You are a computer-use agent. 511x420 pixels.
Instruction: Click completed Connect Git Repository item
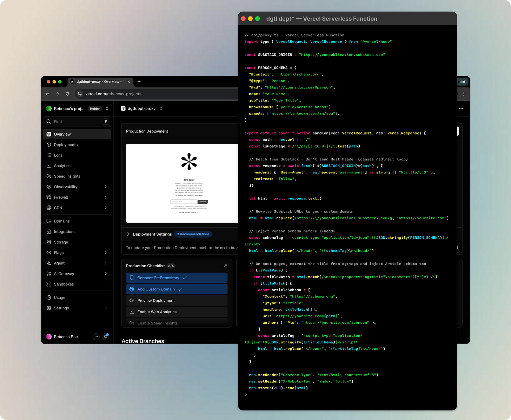point(177,278)
